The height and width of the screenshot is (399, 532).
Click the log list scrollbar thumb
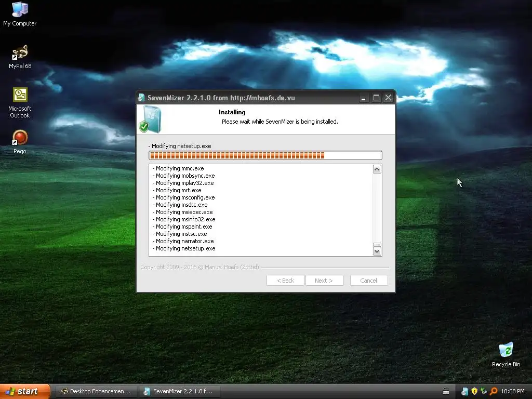click(377, 245)
